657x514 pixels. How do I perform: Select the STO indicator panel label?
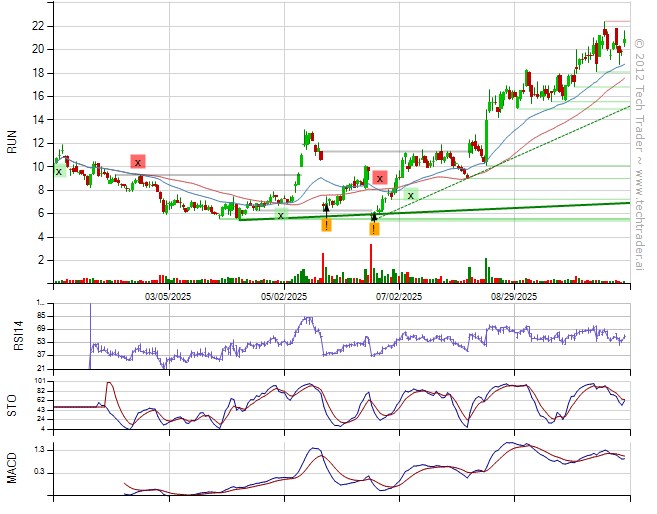[x=12, y=405]
